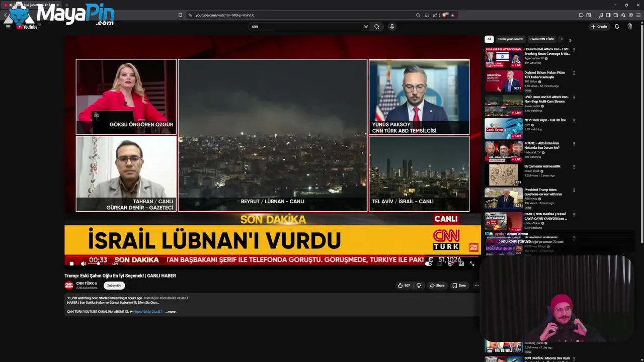Expand the description with ...more
644x362 pixels.
(171, 312)
